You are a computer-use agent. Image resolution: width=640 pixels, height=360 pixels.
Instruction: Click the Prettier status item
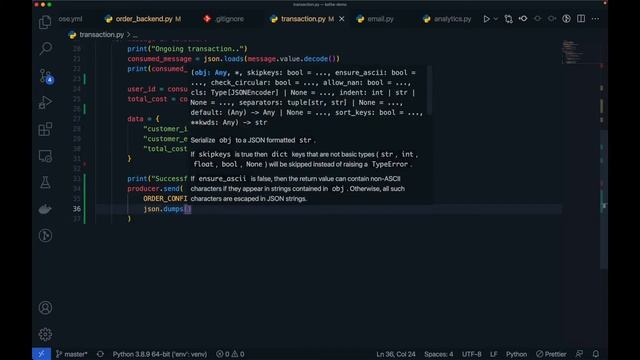(x=551, y=354)
